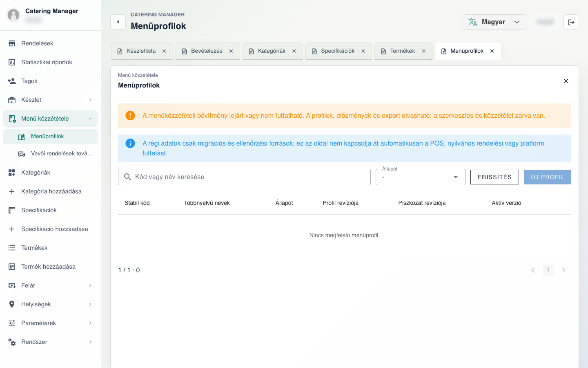
Task: Open the Magyar language dropdown
Action: (x=494, y=22)
